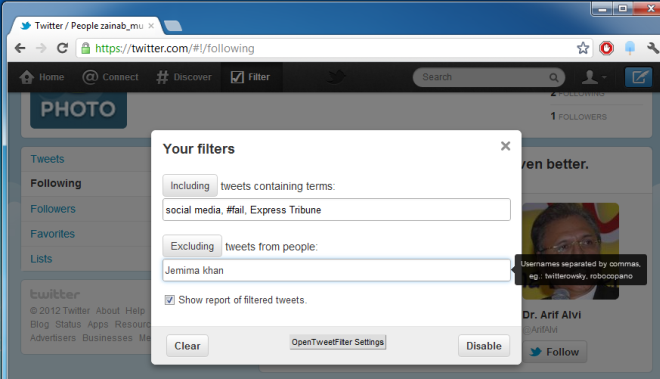
Task: Open Dr. Arif Alvi's name link
Action: click(552, 315)
